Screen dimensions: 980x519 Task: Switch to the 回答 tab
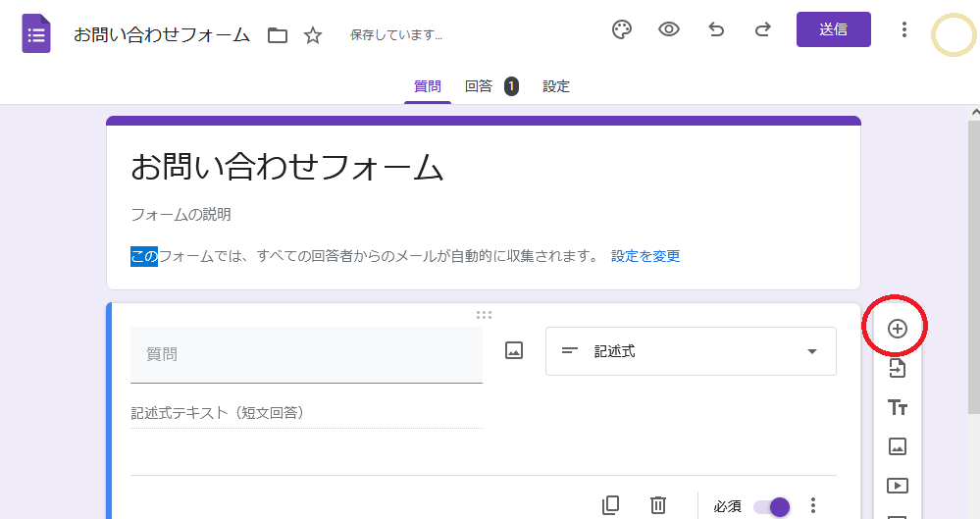tap(479, 86)
